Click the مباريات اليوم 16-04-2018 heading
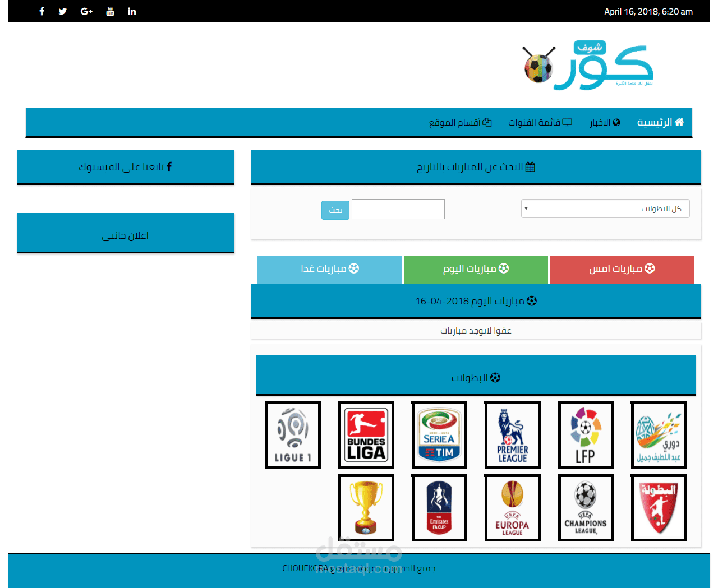The image size is (718, 588). (x=476, y=301)
